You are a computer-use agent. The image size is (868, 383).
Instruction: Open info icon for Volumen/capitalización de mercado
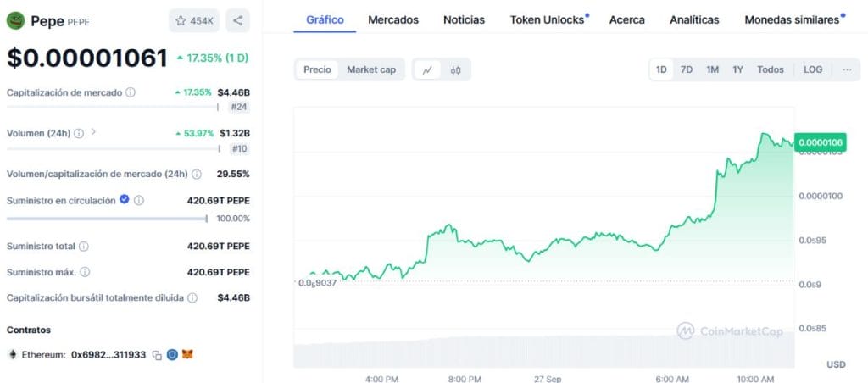[x=197, y=174]
